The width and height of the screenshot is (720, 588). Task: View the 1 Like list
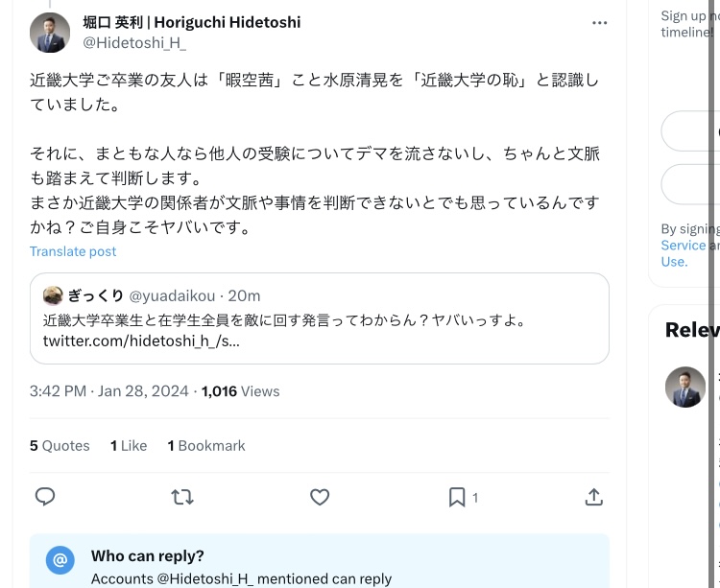point(129,446)
